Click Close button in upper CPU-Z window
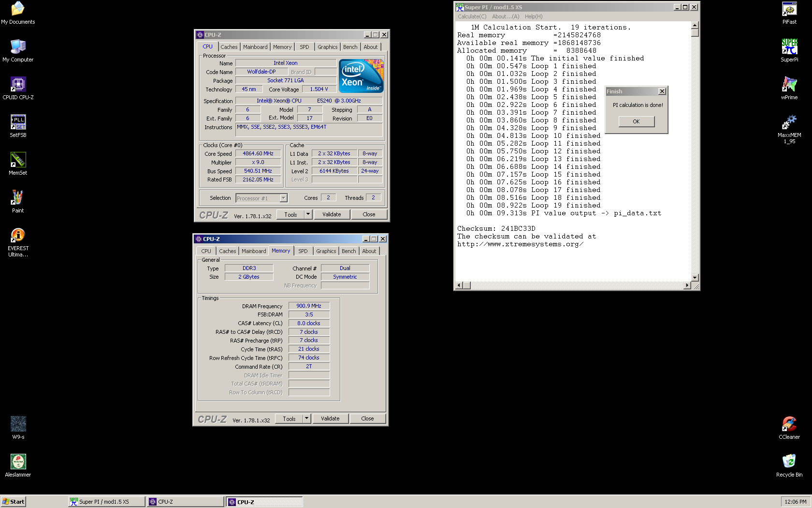Image resolution: width=812 pixels, height=508 pixels. (x=369, y=214)
